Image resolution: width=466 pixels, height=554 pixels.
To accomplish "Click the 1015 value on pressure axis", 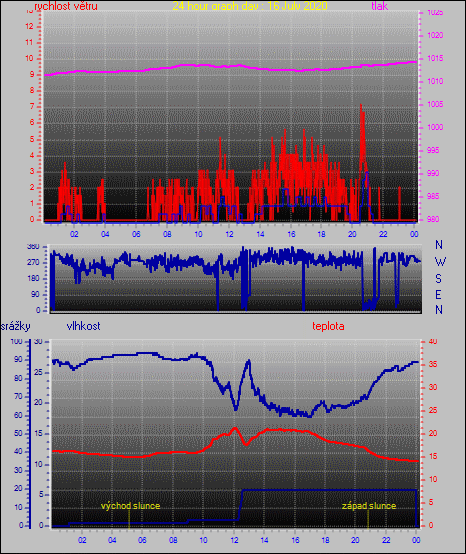I will (435, 58).
